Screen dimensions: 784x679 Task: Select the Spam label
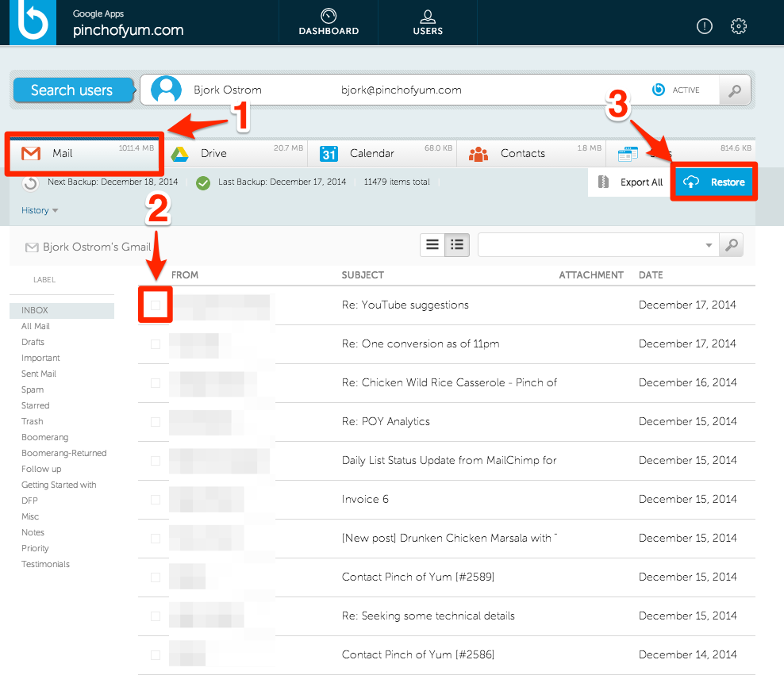tap(33, 389)
